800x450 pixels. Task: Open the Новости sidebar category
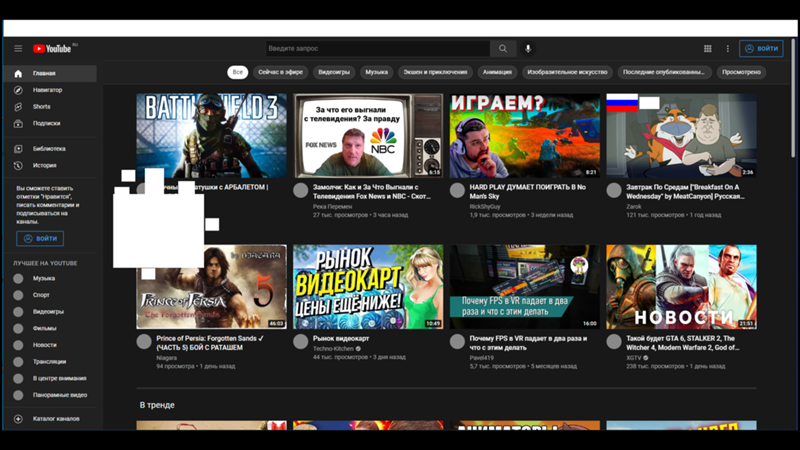coord(50,345)
